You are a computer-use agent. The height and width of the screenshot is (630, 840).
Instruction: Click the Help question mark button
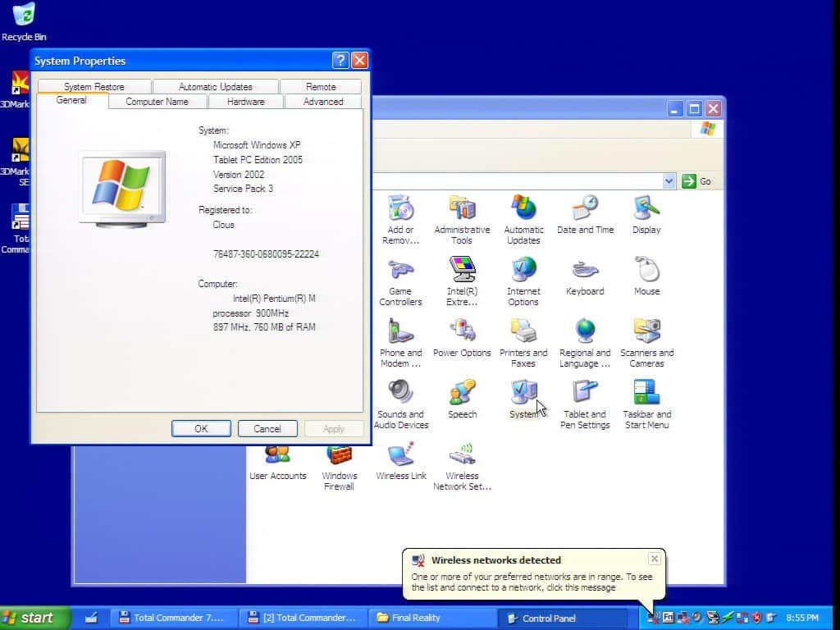click(x=340, y=60)
